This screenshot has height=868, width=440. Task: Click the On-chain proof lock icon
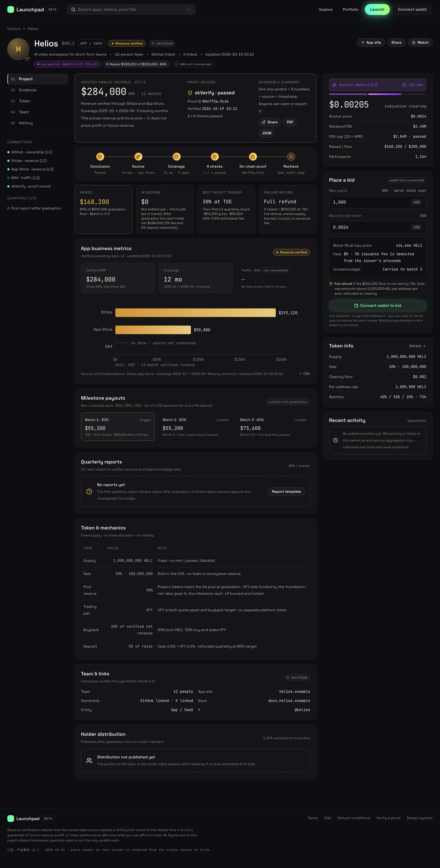[253, 157]
